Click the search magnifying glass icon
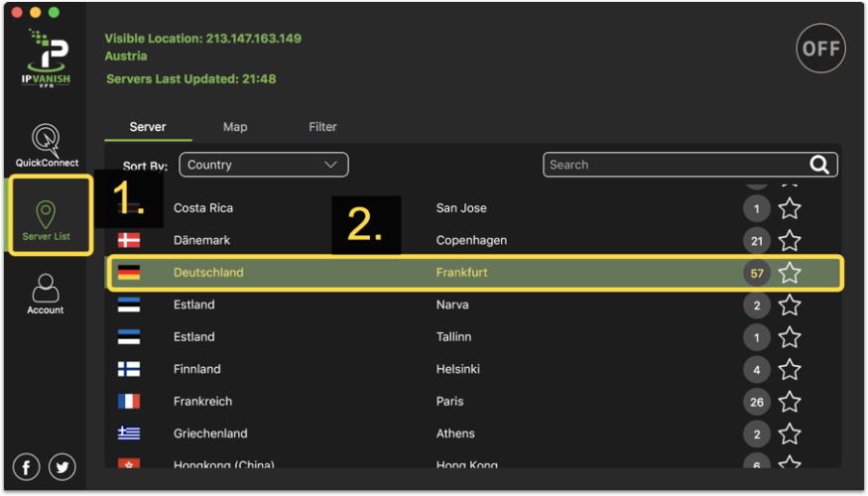 coord(819,166)
